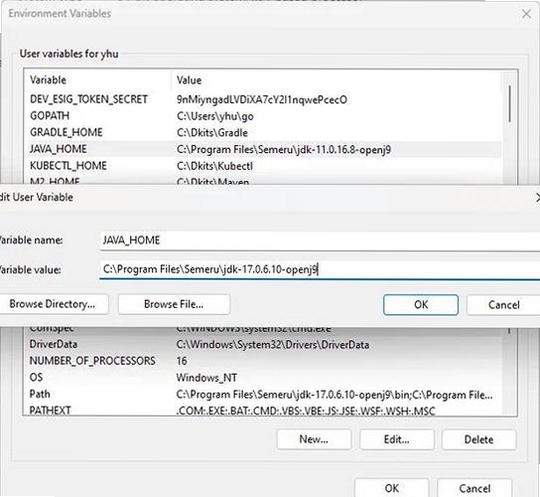Click Edit... under system variables
Viewport: 540px width, 497px height.
tap(396, 439)
